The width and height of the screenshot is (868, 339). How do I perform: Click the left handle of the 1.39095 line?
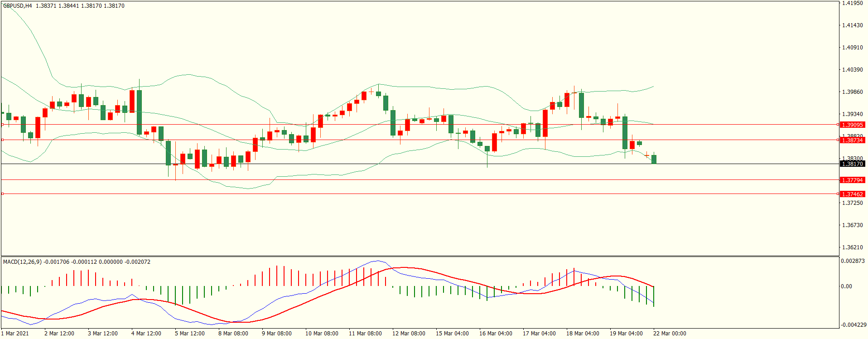[2, 124]
